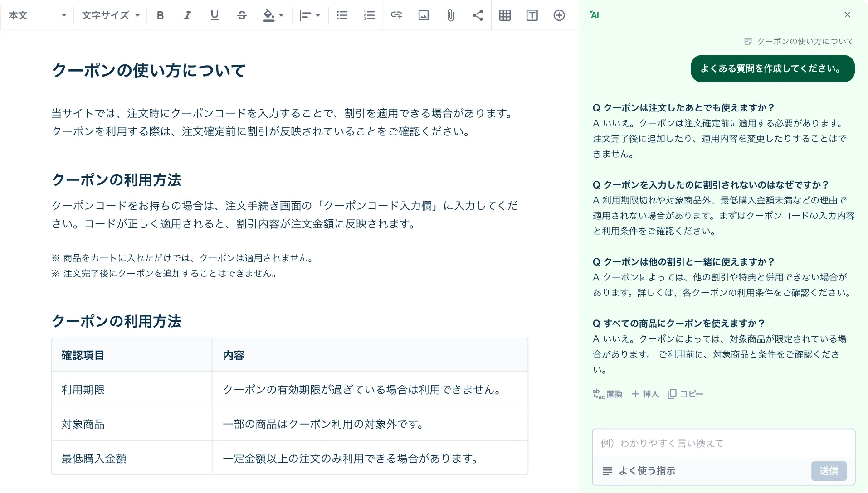Copy the AI-generated FAQ with コピー
Screen dimensions: 868x493
point(685,394)
